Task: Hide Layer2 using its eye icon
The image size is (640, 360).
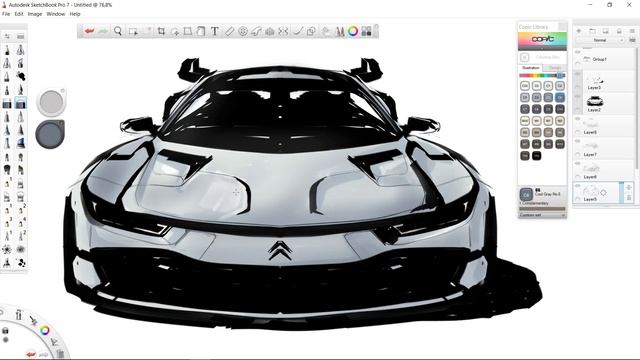Action: point(578,97)
